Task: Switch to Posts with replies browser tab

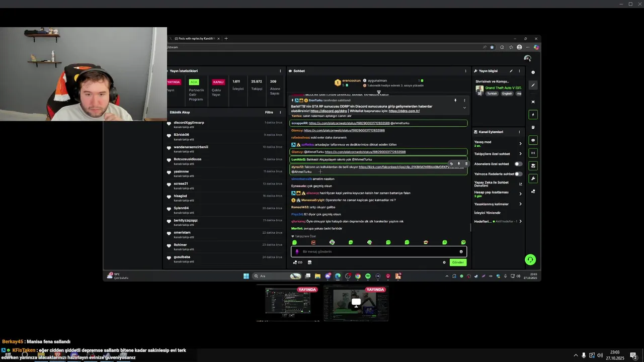Action: pyautogui.click(x=194, y=39)
